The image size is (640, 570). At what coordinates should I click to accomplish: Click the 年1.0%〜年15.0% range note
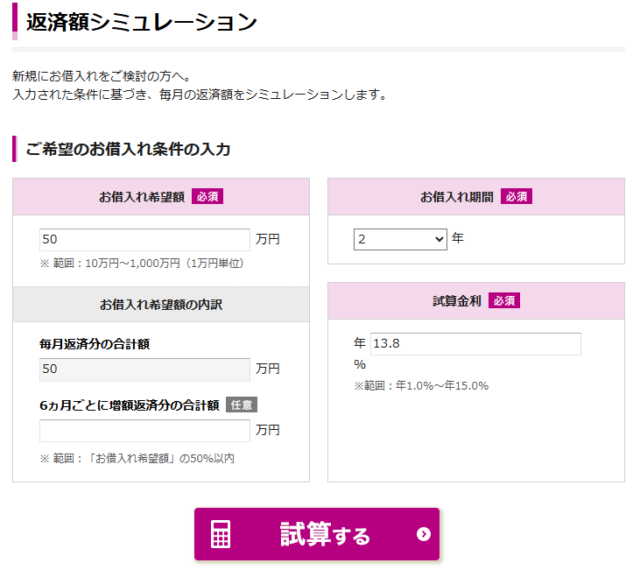[x=420, y=386]
